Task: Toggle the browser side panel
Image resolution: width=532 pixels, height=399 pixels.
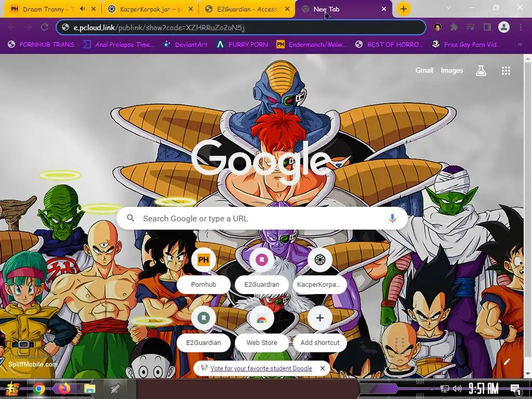Action: (x=487, y=27)
